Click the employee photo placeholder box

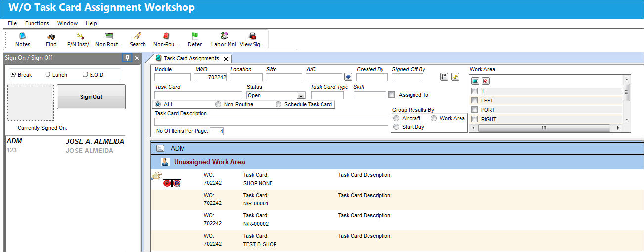click(31, 102)
